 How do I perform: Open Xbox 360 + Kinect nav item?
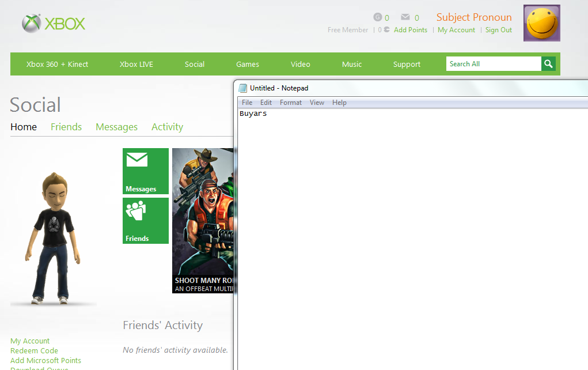tap(58, 64)
